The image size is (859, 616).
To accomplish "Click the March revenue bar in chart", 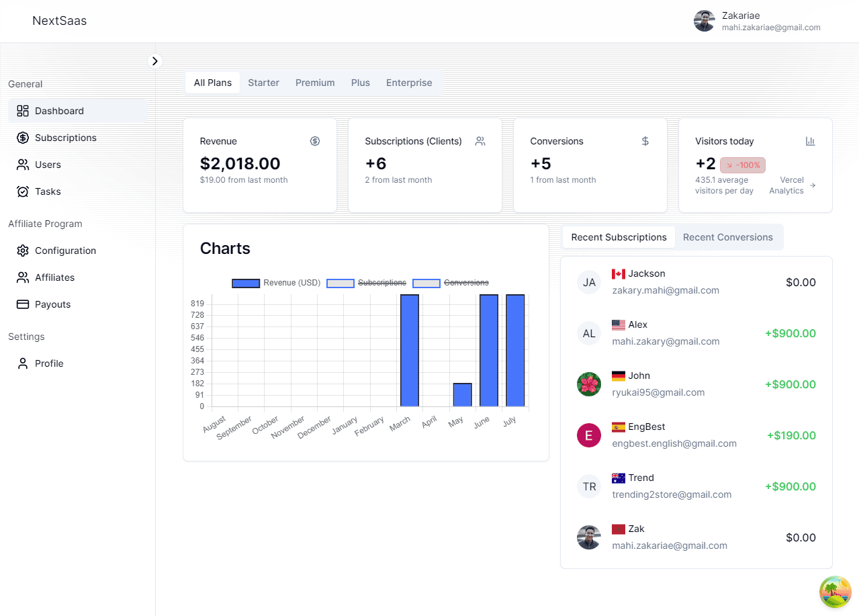I will [x=410, y=350].
